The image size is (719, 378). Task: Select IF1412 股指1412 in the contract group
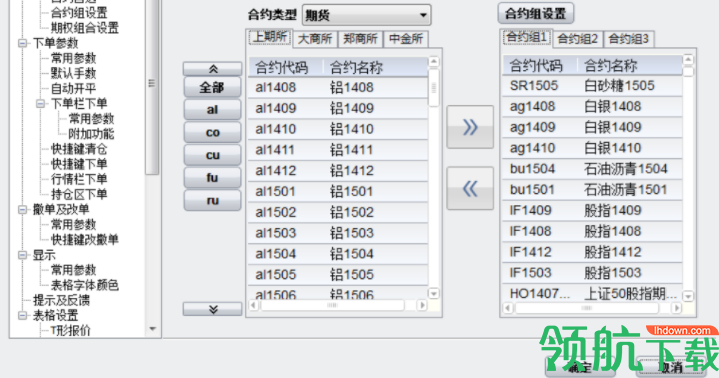tap(592, 252)
